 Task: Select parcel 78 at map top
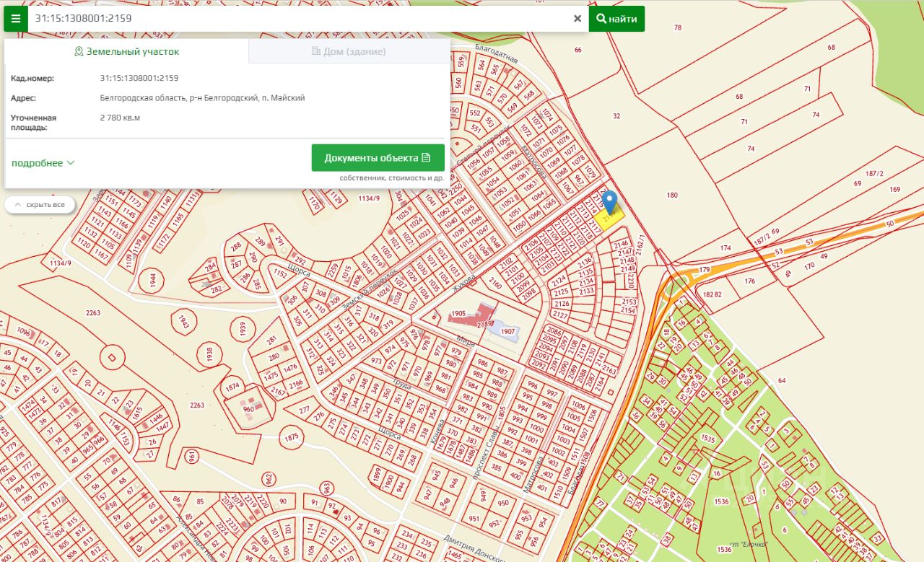coord(677,27)
